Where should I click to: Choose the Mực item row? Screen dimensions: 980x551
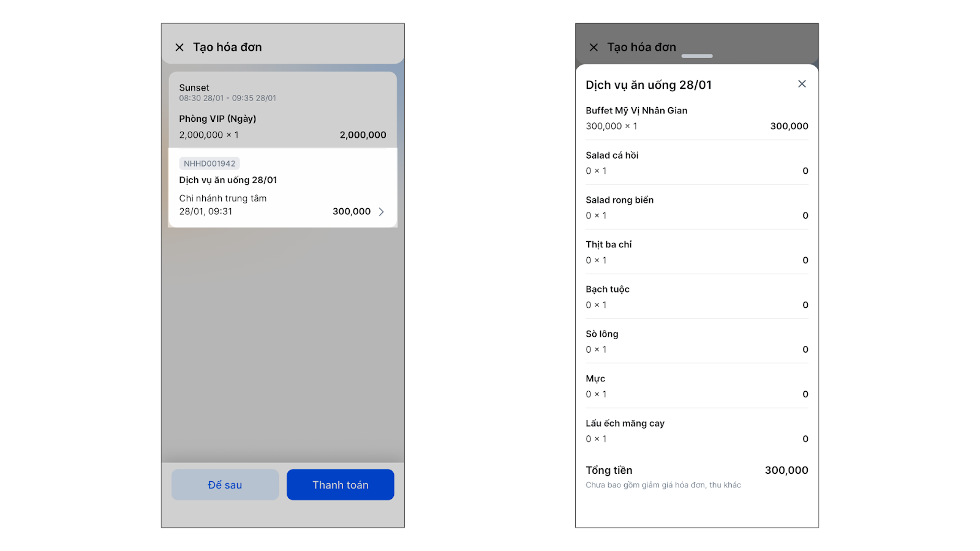[696, 386]
